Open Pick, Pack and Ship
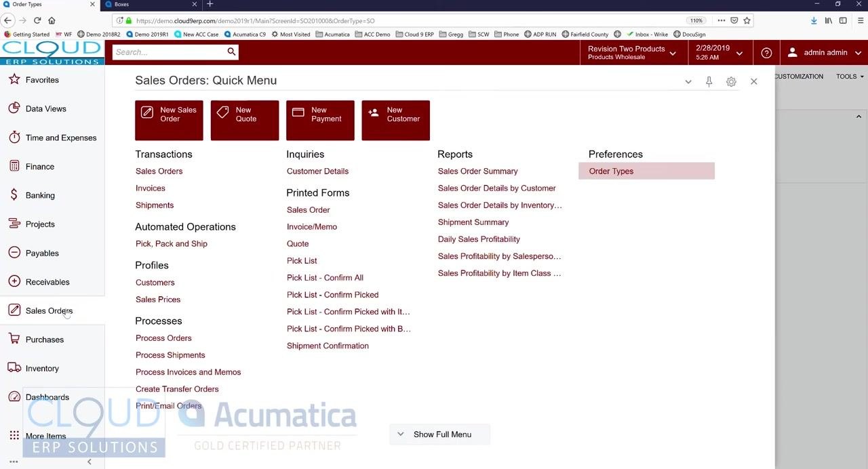The width and height of the screenshot is (868, 469). point(172,244)
